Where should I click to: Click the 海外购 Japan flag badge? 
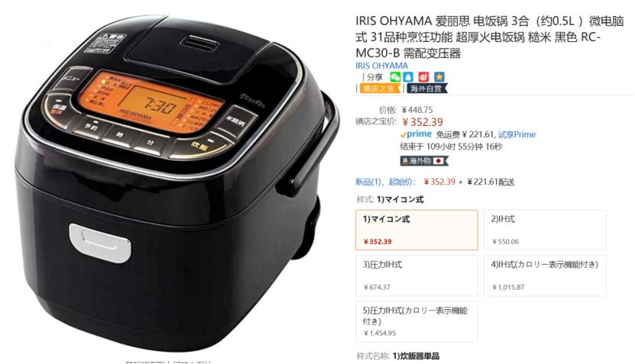point(424,161)
